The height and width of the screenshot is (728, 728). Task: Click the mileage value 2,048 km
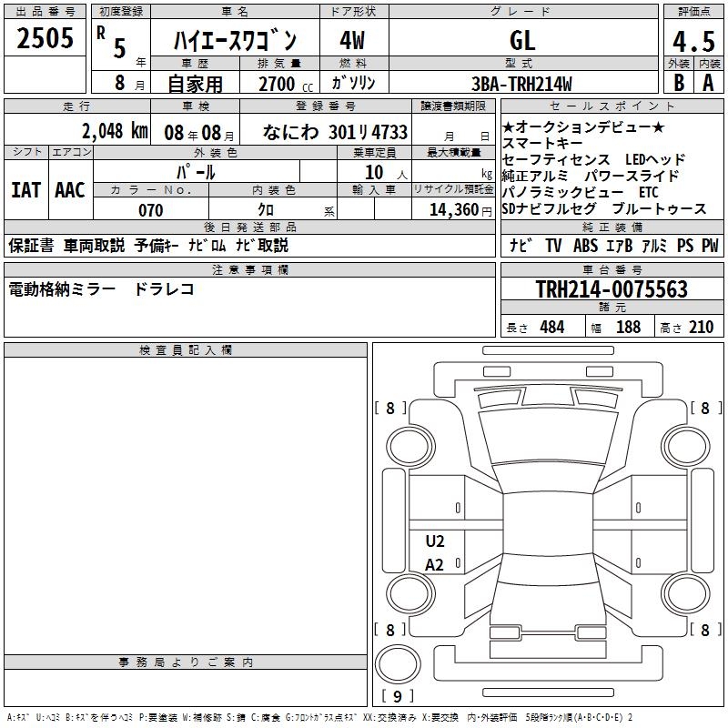pyautogui.click(x=115, y=131)
